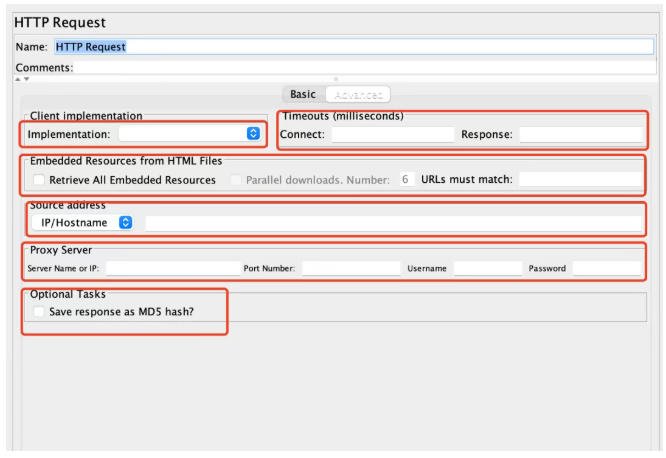The height and width of the screenshot is (458, 666).
Task: Check Save response as MD5 hash
Action: click(x=39, y=311)
